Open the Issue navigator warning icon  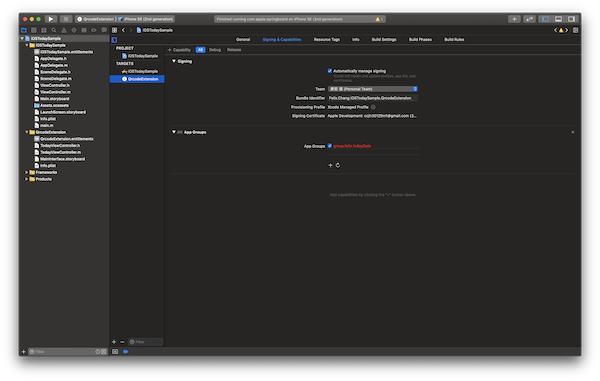pyautogui.click(x=64, y=30)
